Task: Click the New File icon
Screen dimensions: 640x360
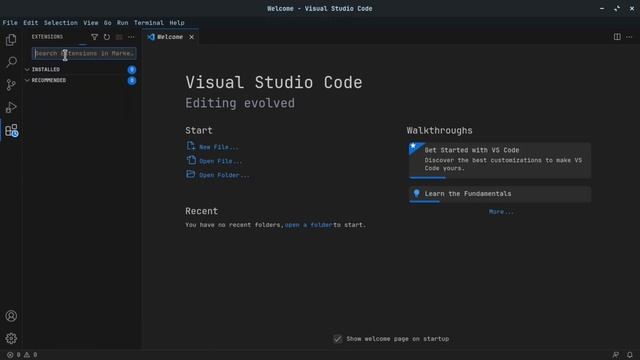Action: tap(191, 146)
